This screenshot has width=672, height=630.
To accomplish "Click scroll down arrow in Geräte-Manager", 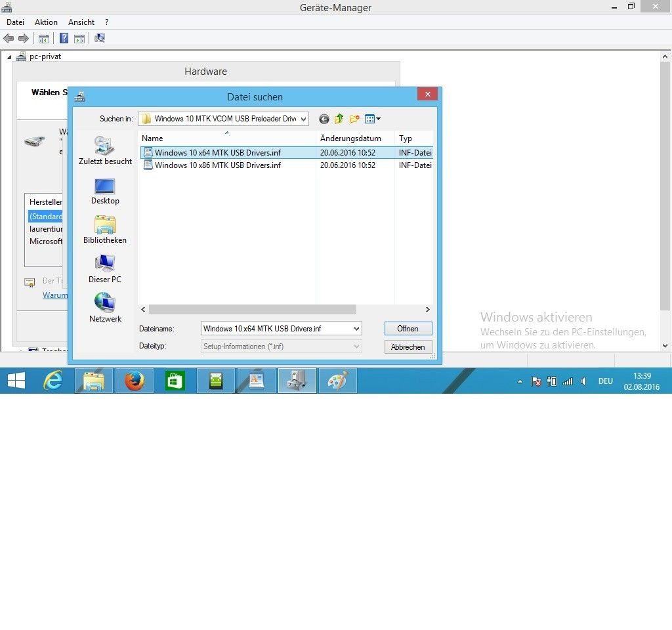I will (x=665, y=346).
